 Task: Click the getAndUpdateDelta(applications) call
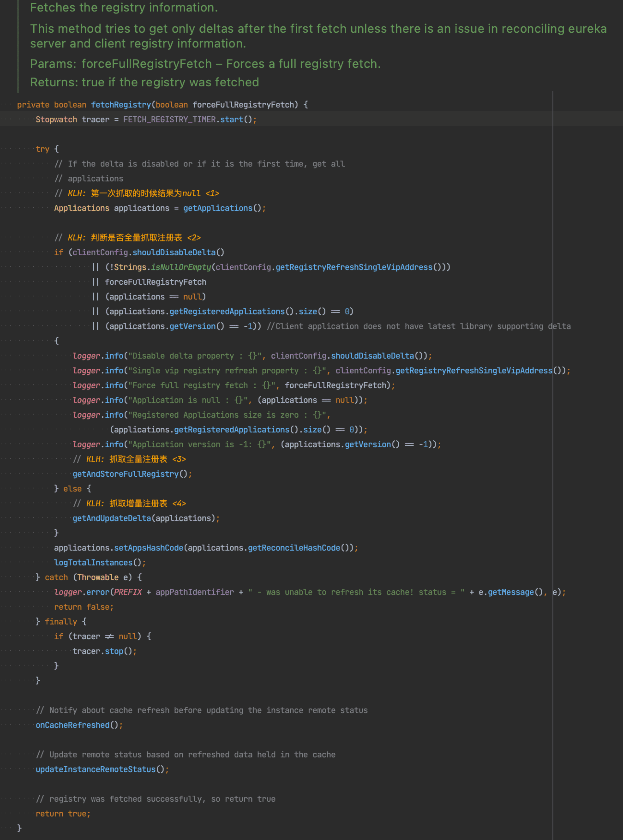click(x=144, y=518)
